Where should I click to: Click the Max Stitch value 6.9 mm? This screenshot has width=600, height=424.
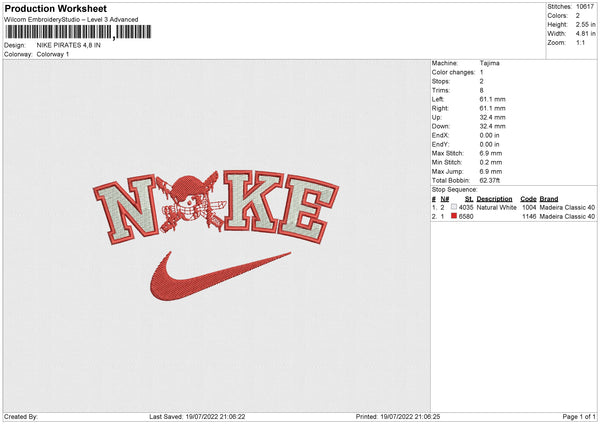(x=491, y=153)
